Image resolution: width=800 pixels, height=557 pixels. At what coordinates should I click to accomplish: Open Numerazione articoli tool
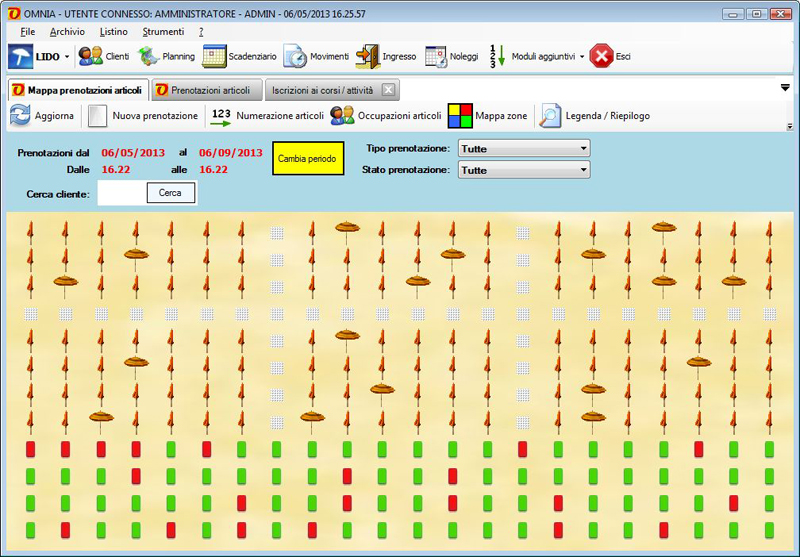(x=267, y=116)
